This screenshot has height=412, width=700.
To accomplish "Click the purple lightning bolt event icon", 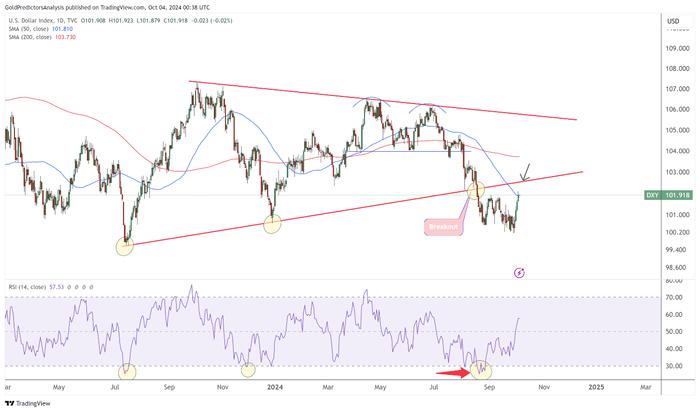I will coord(519,273).
